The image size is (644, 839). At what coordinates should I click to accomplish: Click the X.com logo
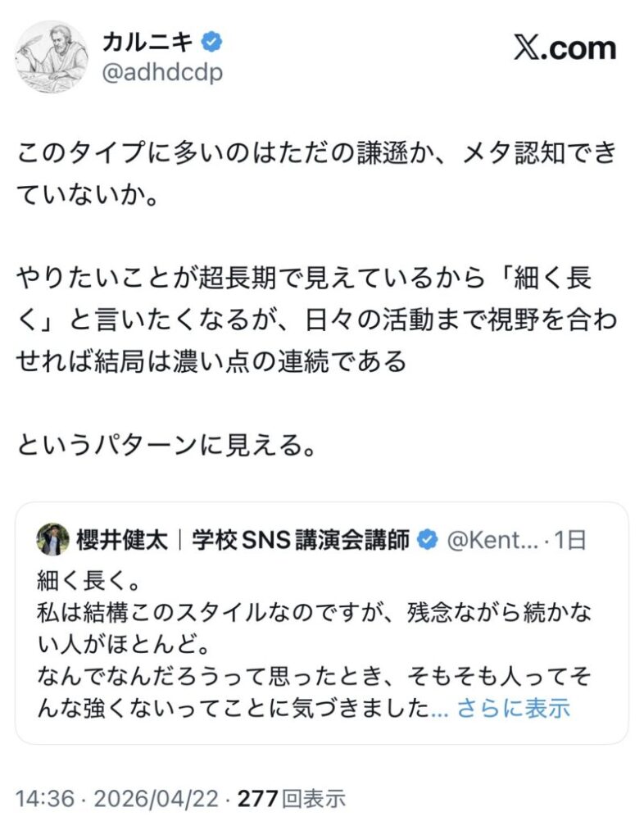[565, 48]
